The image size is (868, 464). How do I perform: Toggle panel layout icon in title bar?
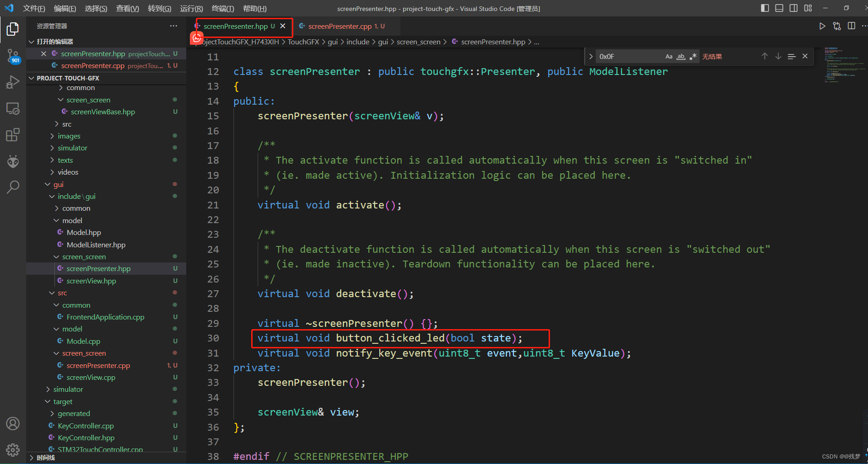(x=779, y=8)
